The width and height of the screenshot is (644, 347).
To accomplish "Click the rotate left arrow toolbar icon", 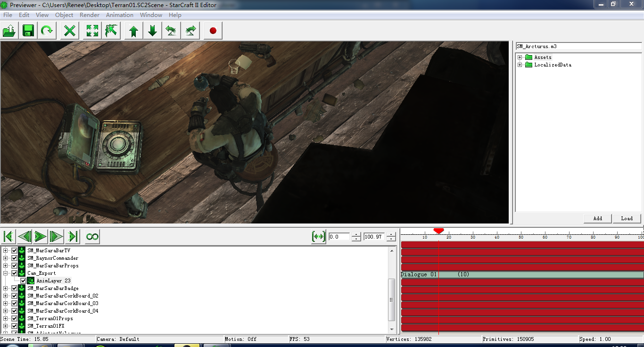I will pyautogui.click(x=171, y=31).
